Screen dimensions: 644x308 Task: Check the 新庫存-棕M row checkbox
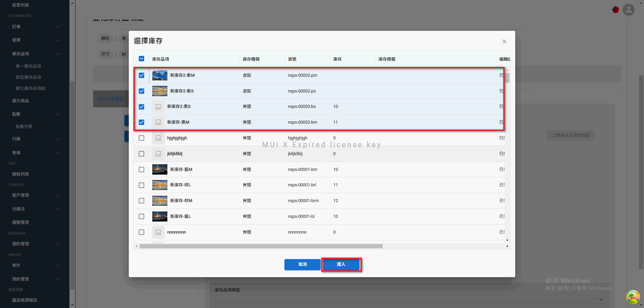coord(142,201)
